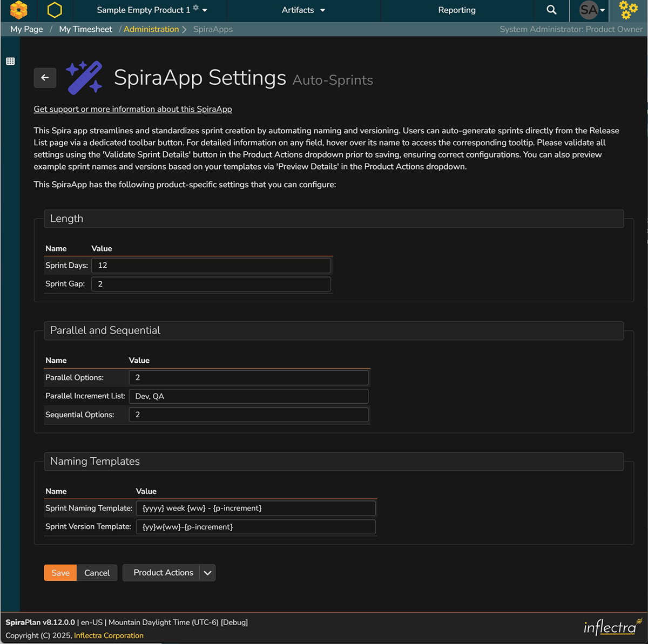The height and width of the screenshot is (644, 648).
Task: Select the Sprint Naming Template field
Action: (x=255, y=508)
